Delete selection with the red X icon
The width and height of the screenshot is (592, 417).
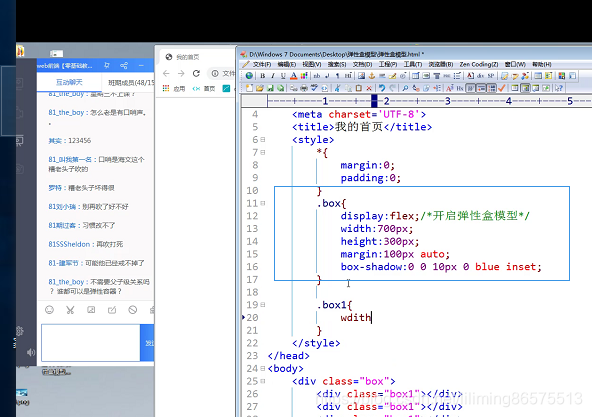(369, 88)
